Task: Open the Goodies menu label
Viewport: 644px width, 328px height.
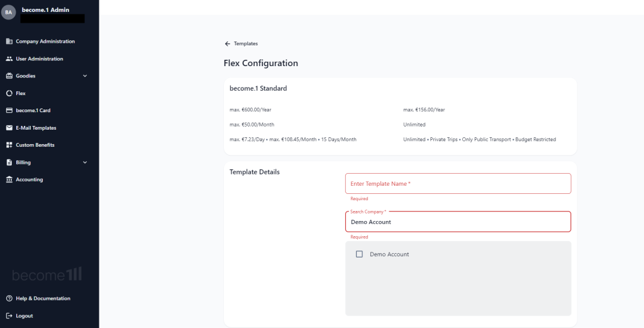Action: point(25,76)
